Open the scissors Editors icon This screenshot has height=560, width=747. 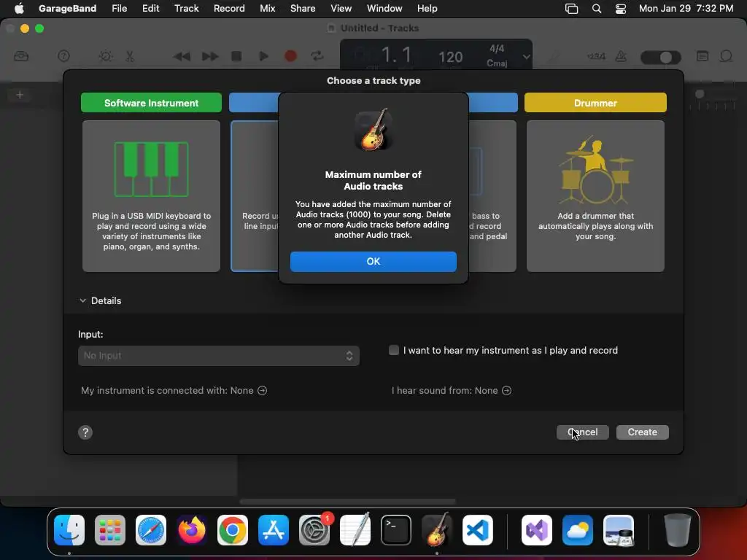point(130,56)
